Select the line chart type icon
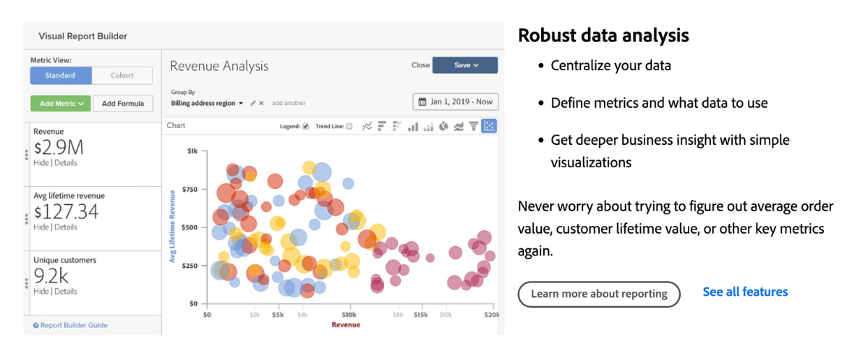Image resolution: width=868 pixels, height=362 pixels. 367,126
